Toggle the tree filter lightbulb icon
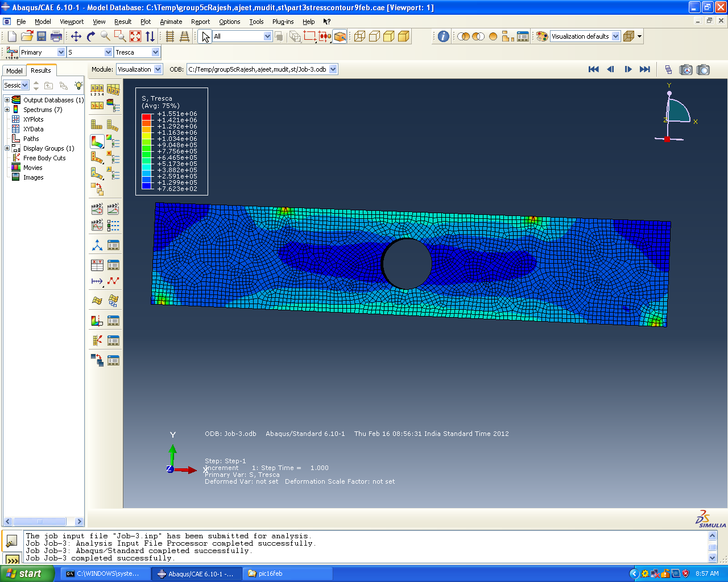The height and width of the screenshot is (582, 728). coord(78,85)
